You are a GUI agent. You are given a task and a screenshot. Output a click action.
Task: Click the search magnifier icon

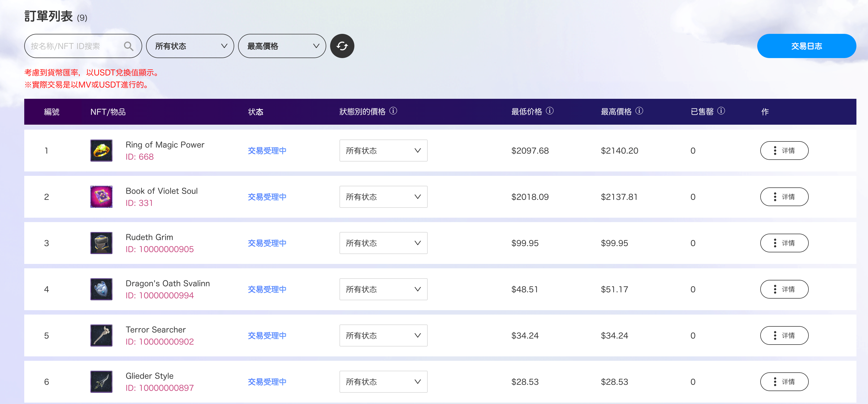click(x=128, y=46)
